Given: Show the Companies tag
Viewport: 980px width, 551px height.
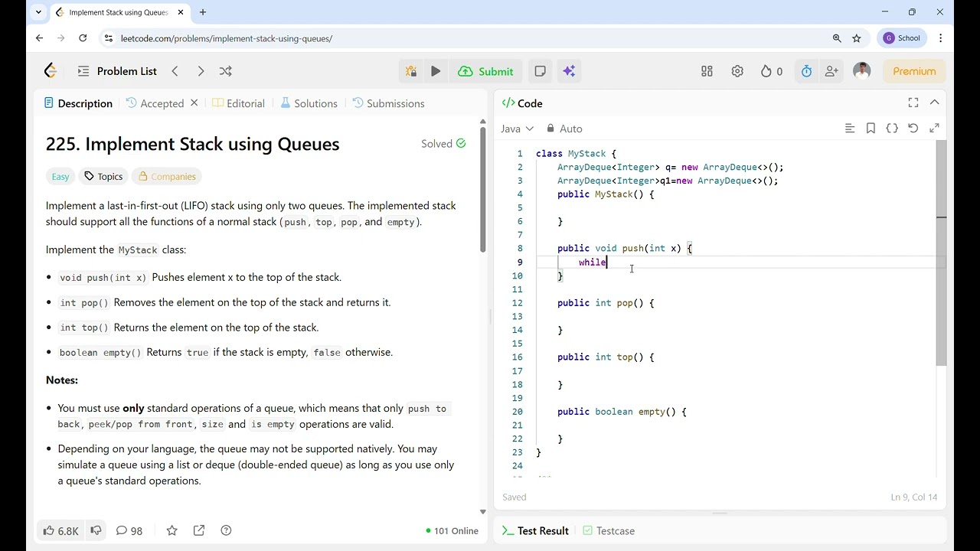Looking at the screenshot, I should [x=167, y=176].
